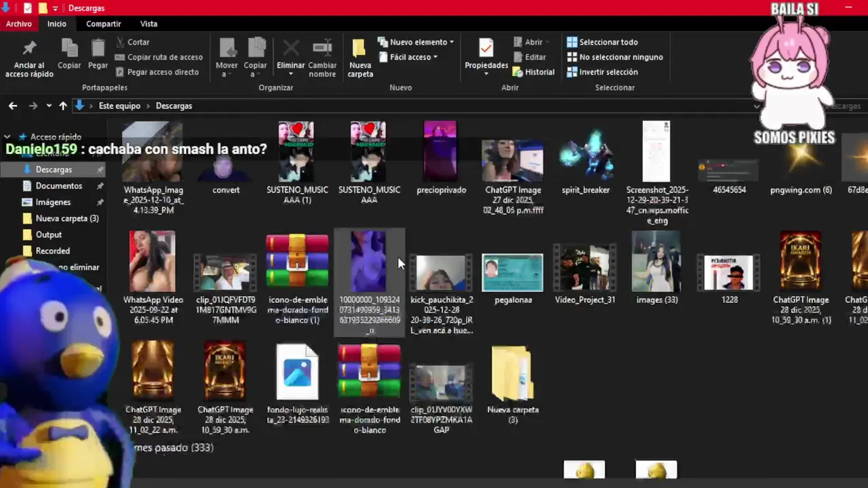Open Propiedades checkmark icon
868x488 pixels.
pos(486,49)
